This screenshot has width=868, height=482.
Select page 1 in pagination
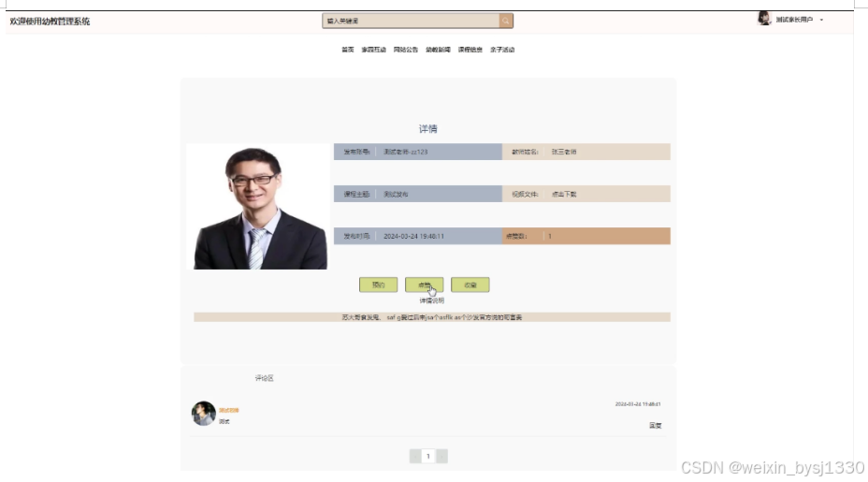click(427, 456)
